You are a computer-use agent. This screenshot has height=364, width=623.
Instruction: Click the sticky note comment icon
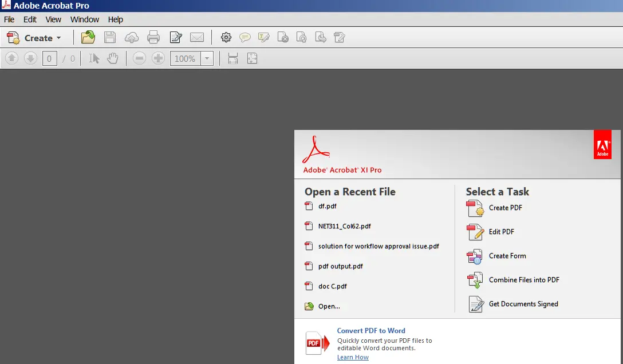point(245,38)
